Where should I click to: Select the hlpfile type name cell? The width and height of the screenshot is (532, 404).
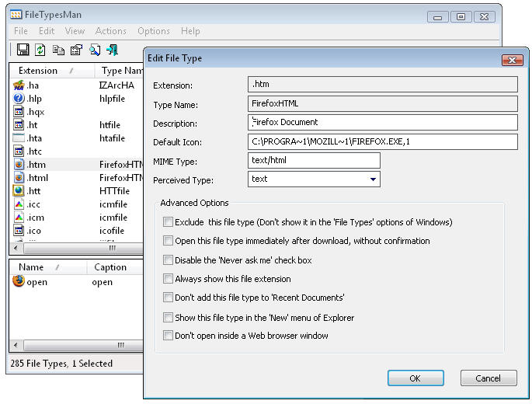(x=113, y=99)
